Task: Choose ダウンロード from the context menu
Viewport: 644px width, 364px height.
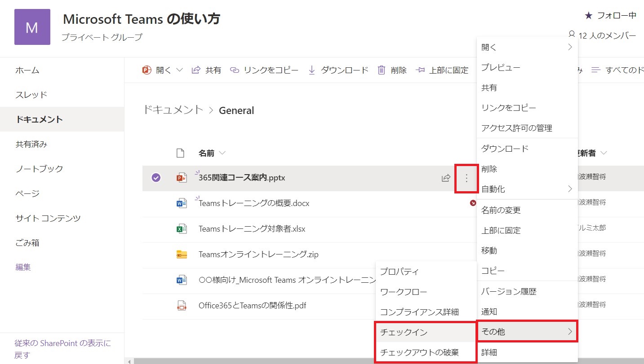Action: click(527, 148)
